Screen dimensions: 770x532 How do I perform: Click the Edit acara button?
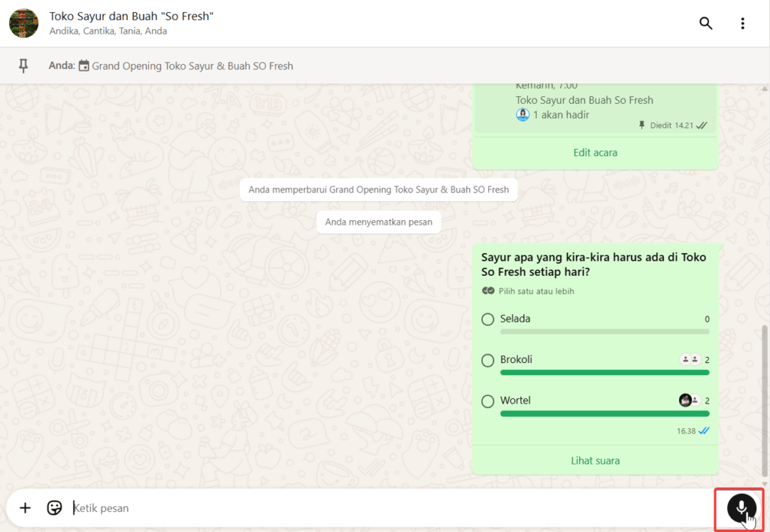(x=595, y=153)
